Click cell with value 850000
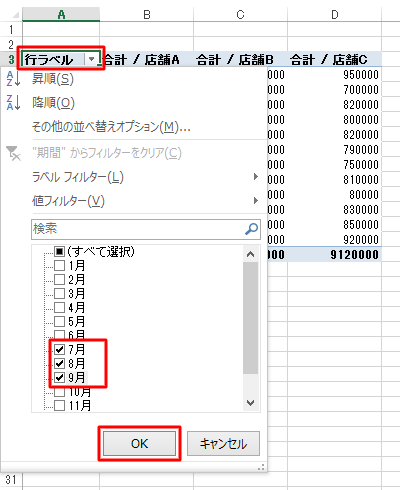The image size is (400, 490). 335,225
